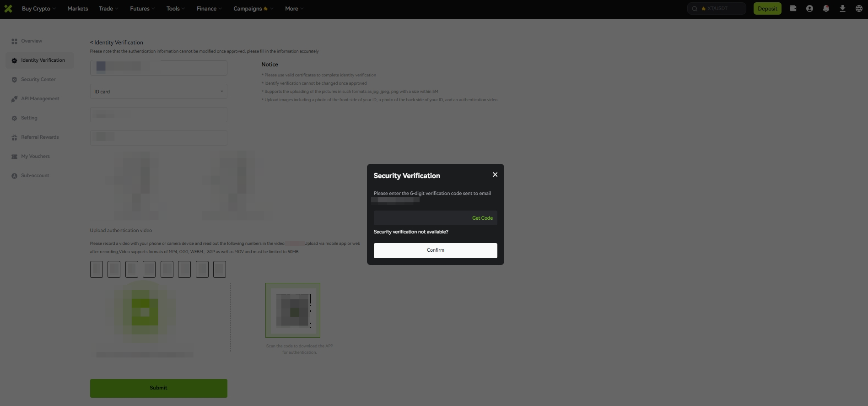Viewport: 868px width, 406px height.
Task: Click 'Security verification not available?' link
Action: tap(411, 232)
